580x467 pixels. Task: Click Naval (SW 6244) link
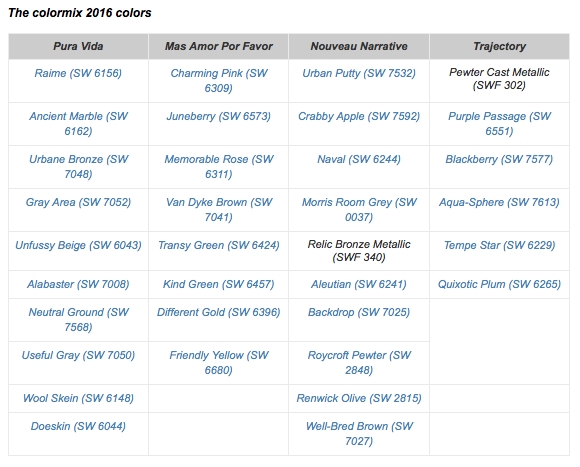coord(359,159)
